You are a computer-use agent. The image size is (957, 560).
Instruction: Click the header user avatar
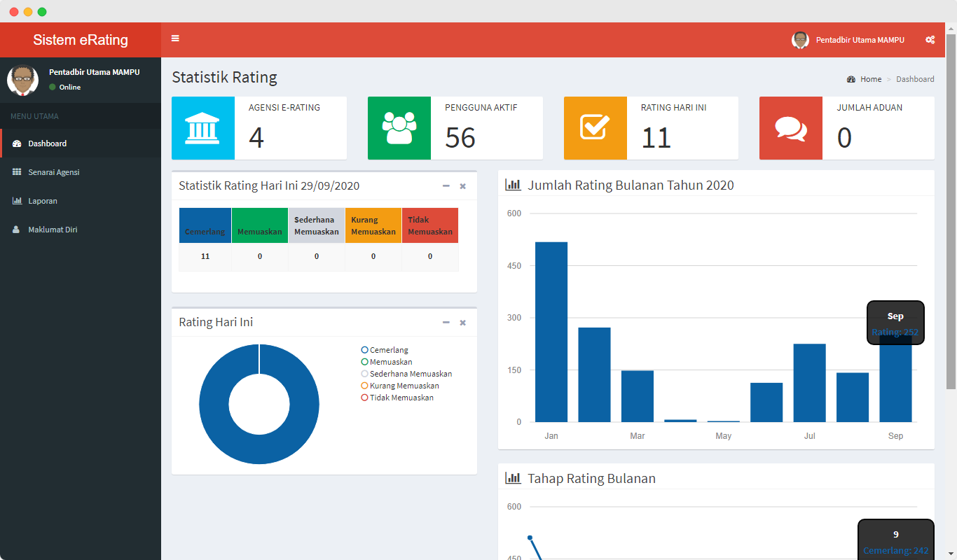(x=800, y=40)
